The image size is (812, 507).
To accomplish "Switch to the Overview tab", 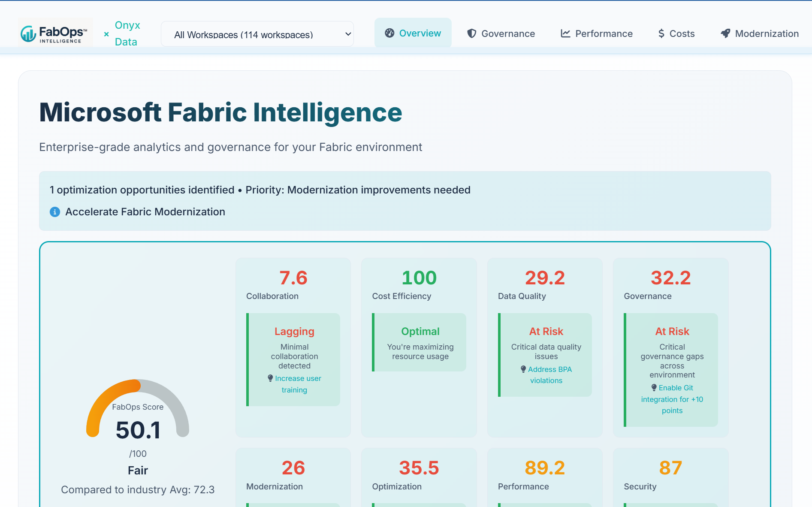I will 413,33.
